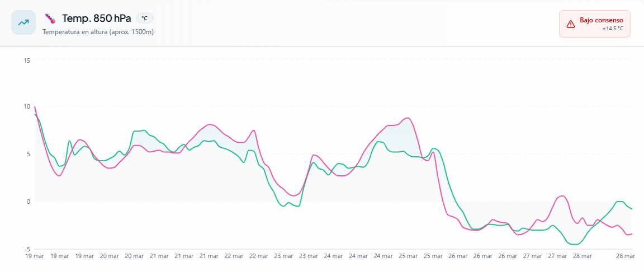The width and height of the screenshot is (644, 271).
Task: Click the red warning triangle icon
Action: (570, 24)
